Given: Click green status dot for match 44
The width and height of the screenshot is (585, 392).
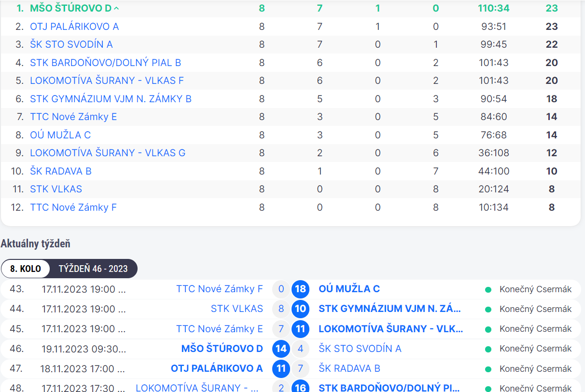Looking at the screenshot, I should click(x=488, y=309).
